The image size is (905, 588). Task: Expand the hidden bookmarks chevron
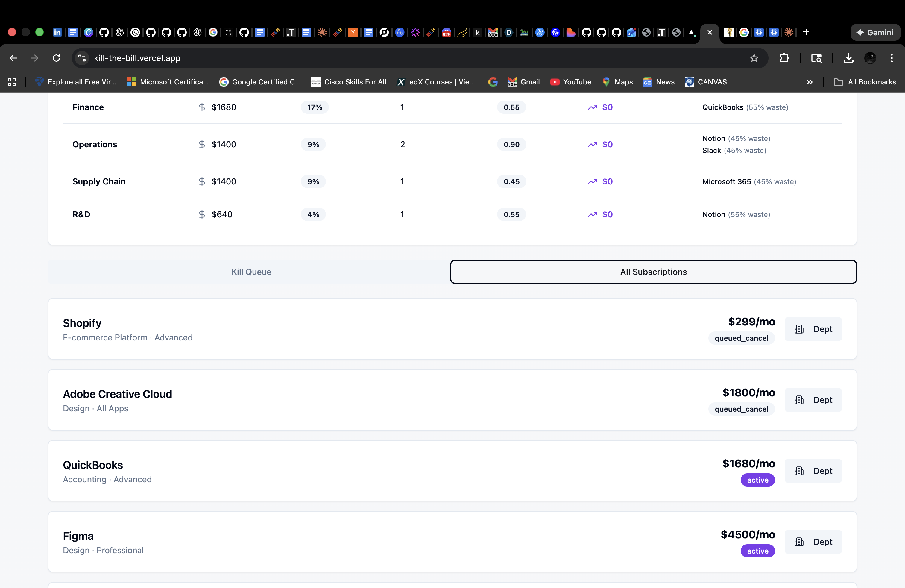point(810,82)
